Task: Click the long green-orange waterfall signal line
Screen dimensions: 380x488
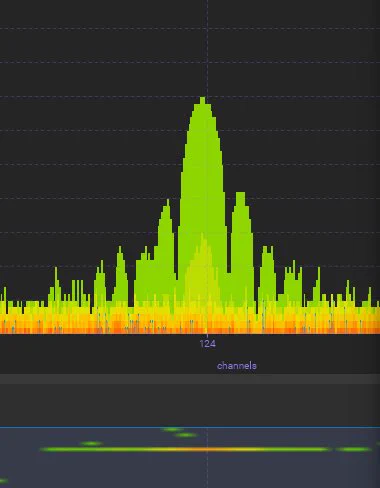Action: tap(185, 449)
